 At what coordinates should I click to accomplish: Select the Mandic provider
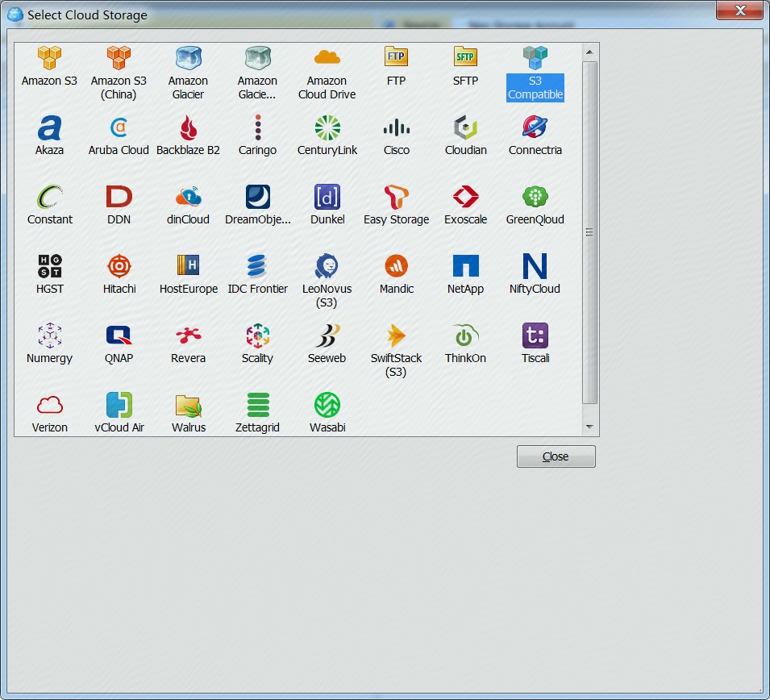[x=397, y=266]
